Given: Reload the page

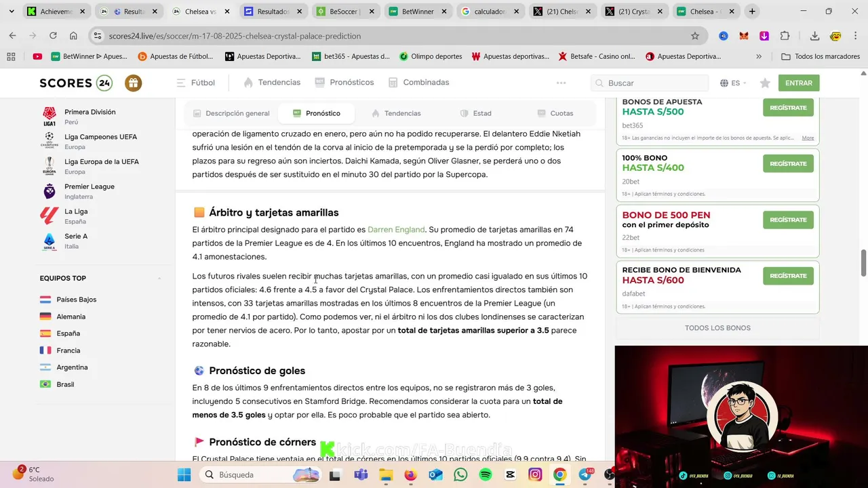Looking at the screenshot, I should coord(54,36).
